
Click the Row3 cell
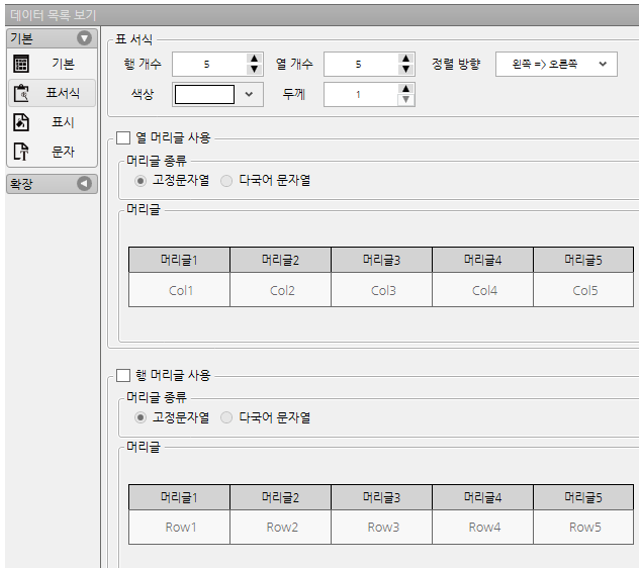coord(382,527)
